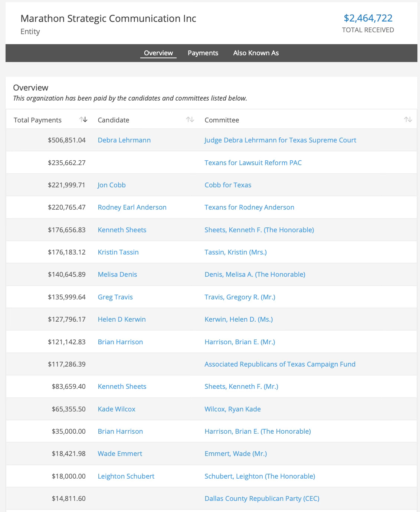Open Brian Harrison in the $121,142.83 row
420x512 pixels.
tap(120, 342)
